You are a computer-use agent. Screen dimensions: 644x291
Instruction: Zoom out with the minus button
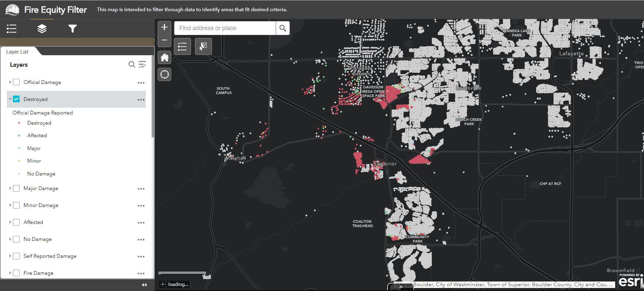[164, 40]
